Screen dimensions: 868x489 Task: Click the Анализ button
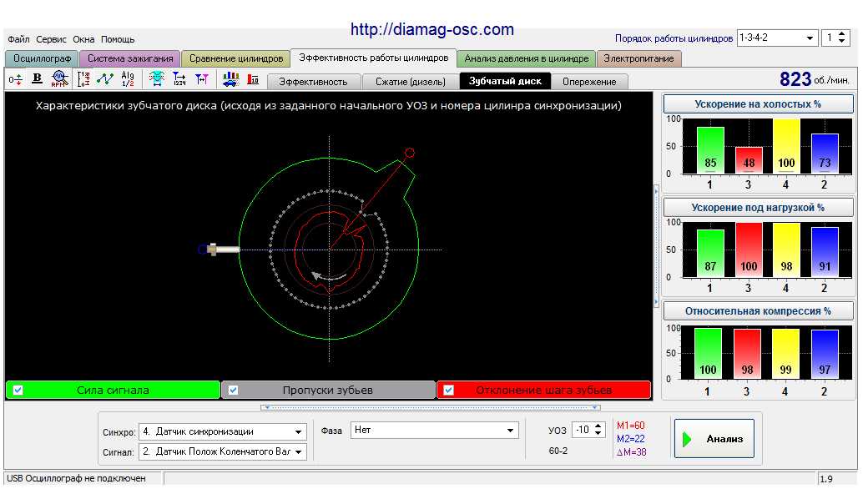(714, 439)
